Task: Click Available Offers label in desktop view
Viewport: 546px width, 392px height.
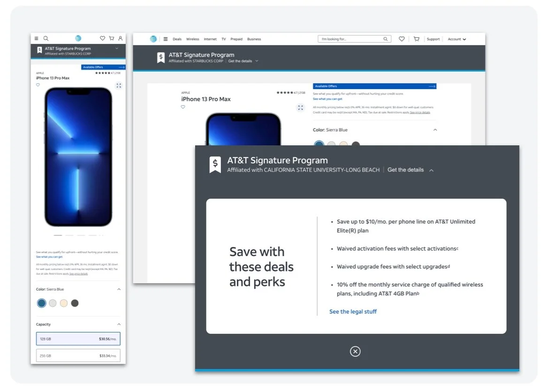Action: click(326, 86)
